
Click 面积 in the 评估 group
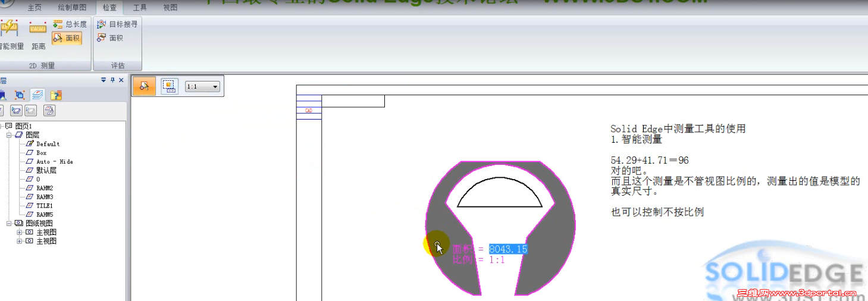click(x=110, y=38)
